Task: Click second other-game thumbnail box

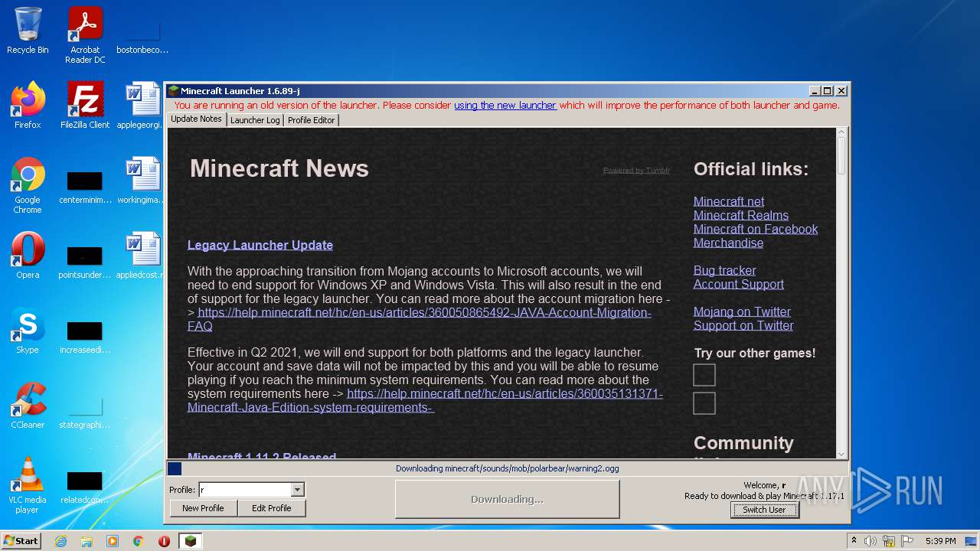Action: [704, 403]
